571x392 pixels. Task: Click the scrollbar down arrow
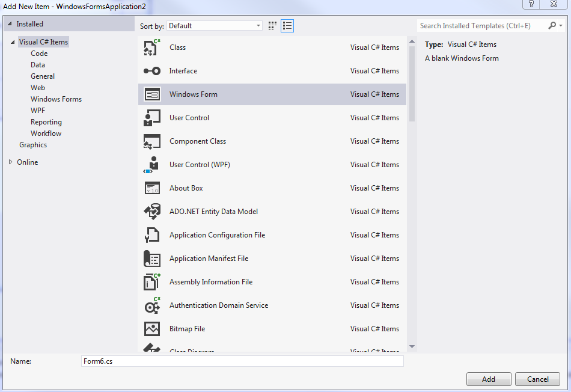(x=412, y=346)
